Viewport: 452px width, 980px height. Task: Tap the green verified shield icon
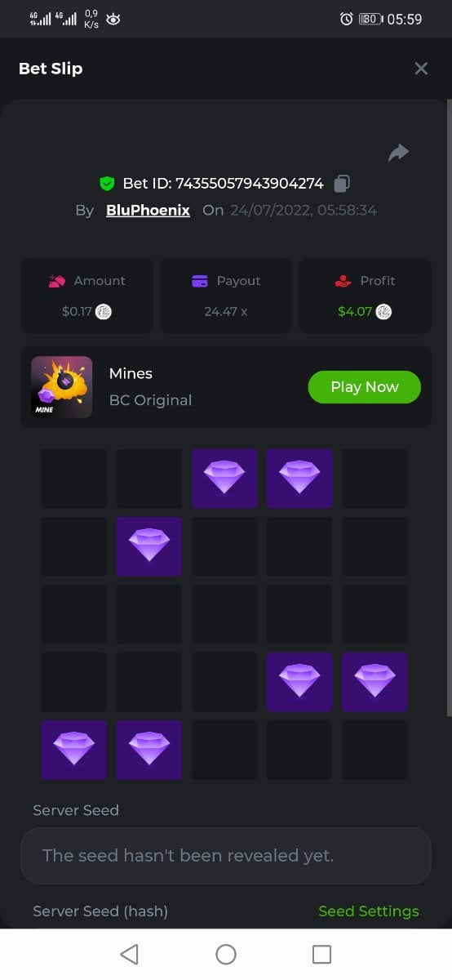coord(107,184)
